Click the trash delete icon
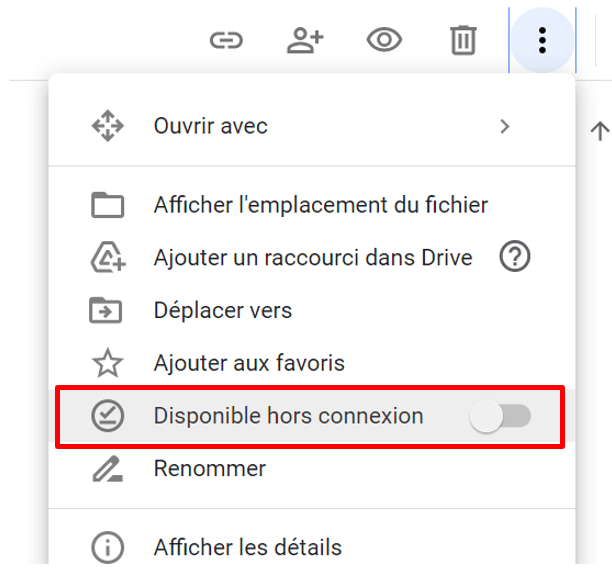This screenshot has width=612, height=576. 463,40
